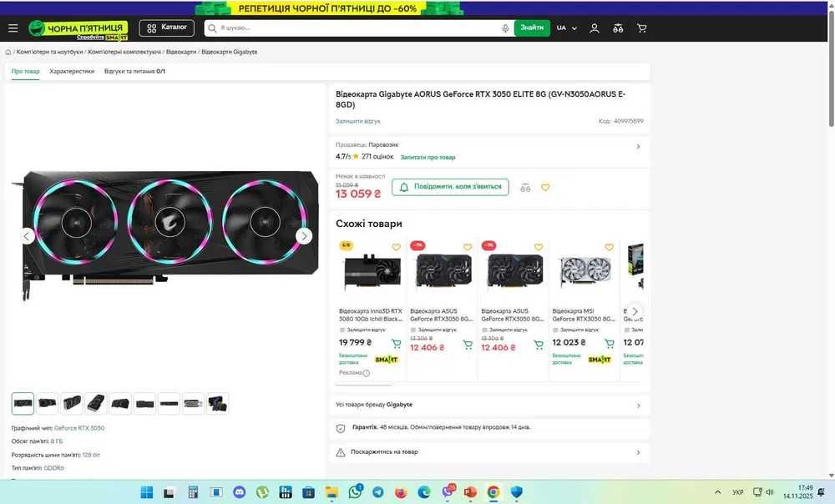This screenshot has height=504, width=835.
Task: Open Комп'ютерні комплектуючі breadcrumb
Action: [124, 53]
